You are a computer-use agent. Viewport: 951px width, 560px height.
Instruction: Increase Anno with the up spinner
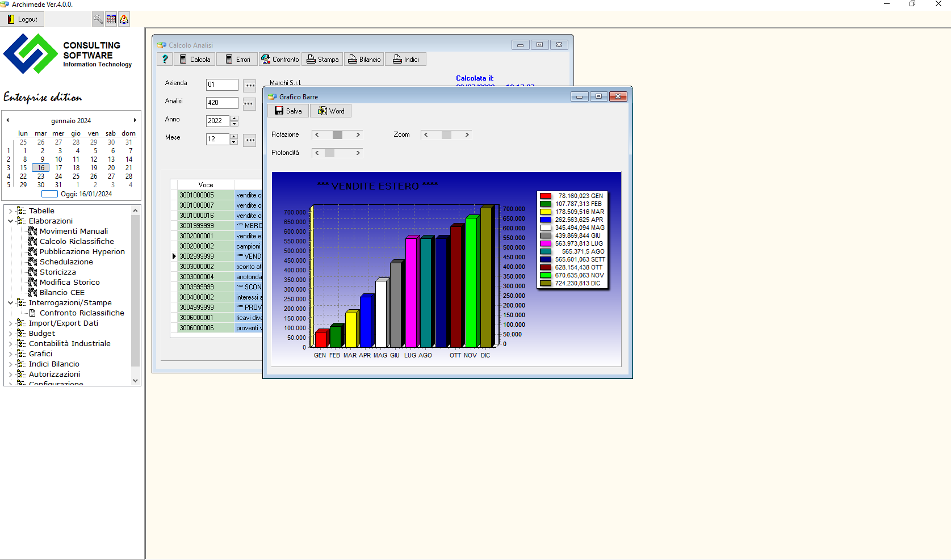coord(234,118)
